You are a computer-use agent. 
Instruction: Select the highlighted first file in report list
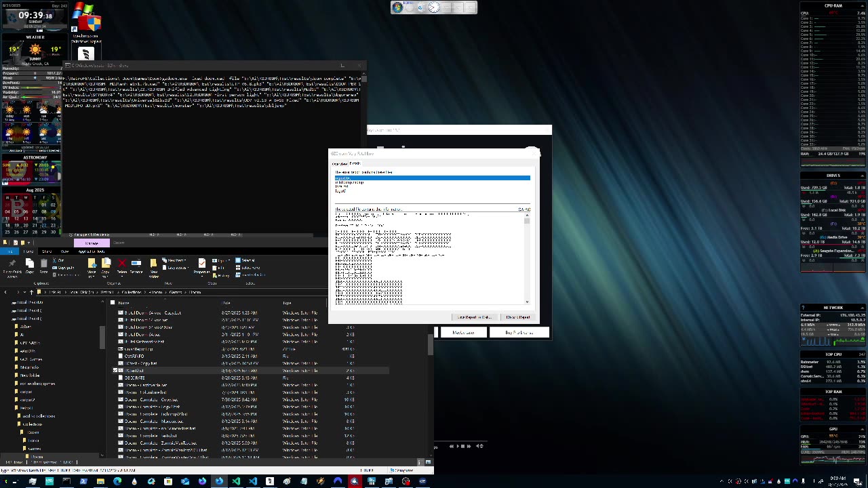pyautogui.click(x=433, y=178)
